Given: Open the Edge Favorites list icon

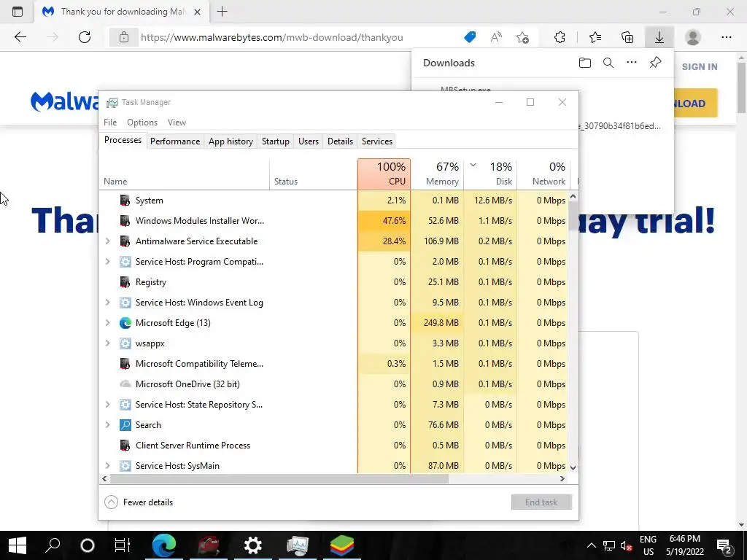Looking at the screenshot, I should [x=595, y=37].
